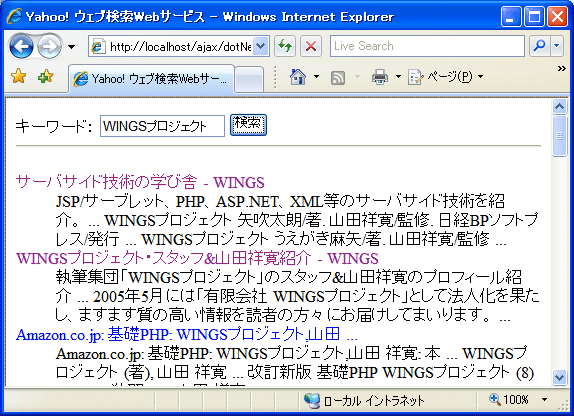Image resolution: width=574 pixels, height=416 pixels.
Task: Click the Refresh page icon
Action: click(285, 46)
